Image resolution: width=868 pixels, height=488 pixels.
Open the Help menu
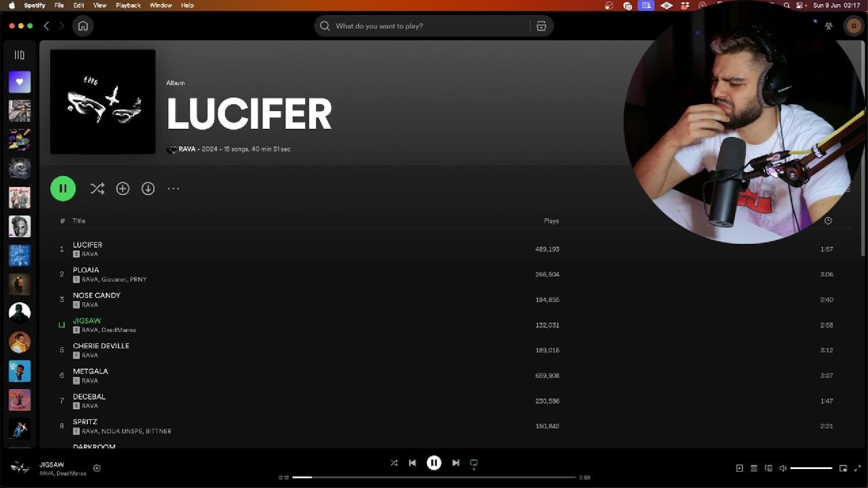pyautogui.click(x=187, y=5)
